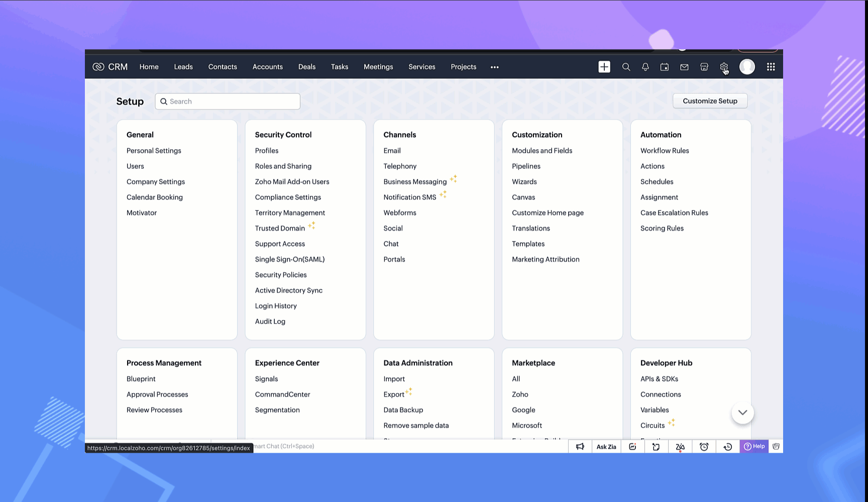This screenshot has height=502, width=868.
Task: Open the apps grid launcher
Action: pyautogui.click(x=771, y=67)
